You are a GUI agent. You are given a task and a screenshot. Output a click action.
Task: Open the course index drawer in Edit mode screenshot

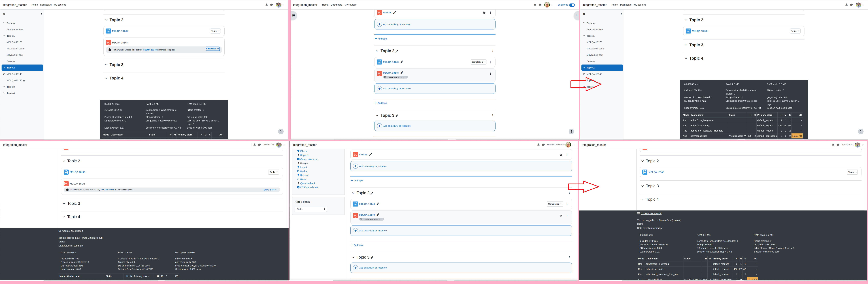(294, 15)
